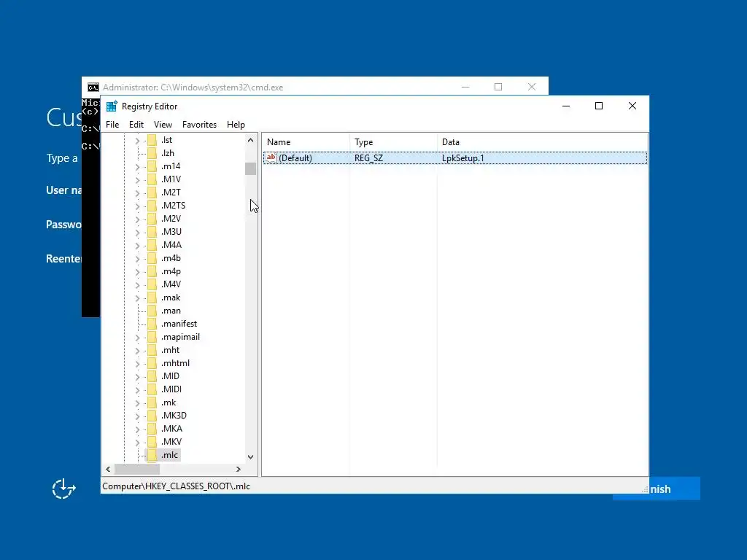The width and height of the screenshot is (747, 560).
Task: Click the REG_SZ type cell
Action: point(368,158)
